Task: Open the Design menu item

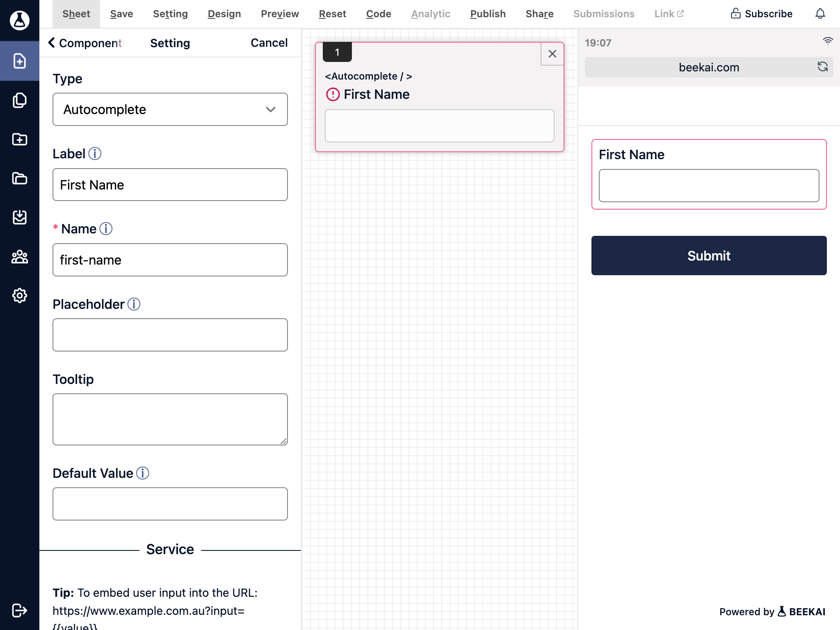Action: (224, 14)
